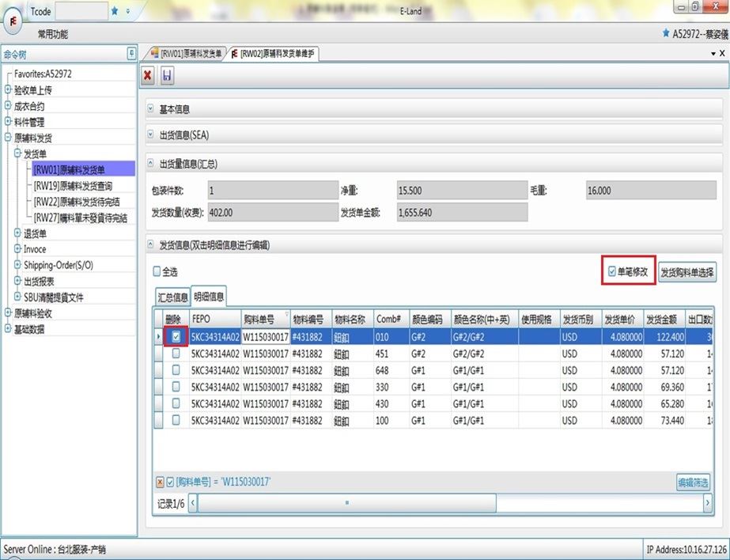
Task: Click the save floppy disk icon
Action: (x=167, y=76)
